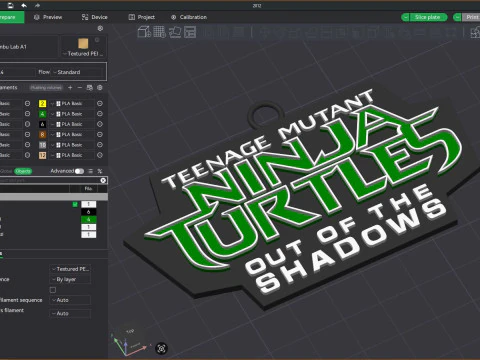Click the object search input field

point(50,180)
